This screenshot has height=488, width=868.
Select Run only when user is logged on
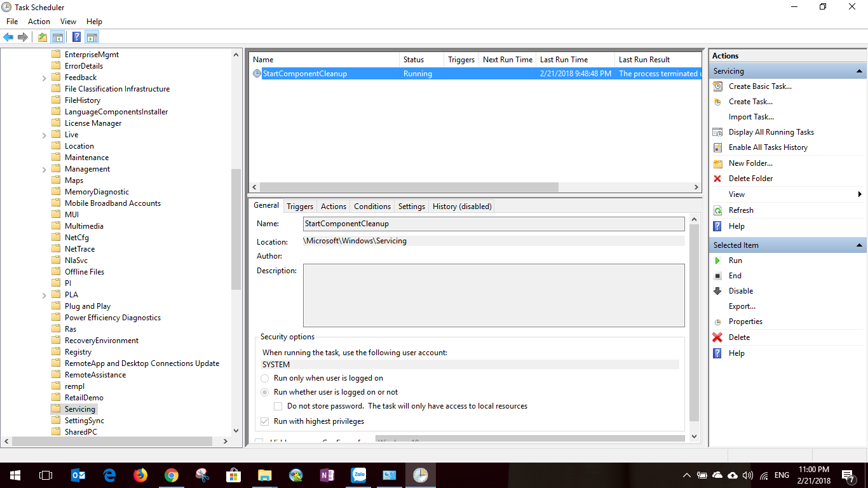tap(264, 378)
